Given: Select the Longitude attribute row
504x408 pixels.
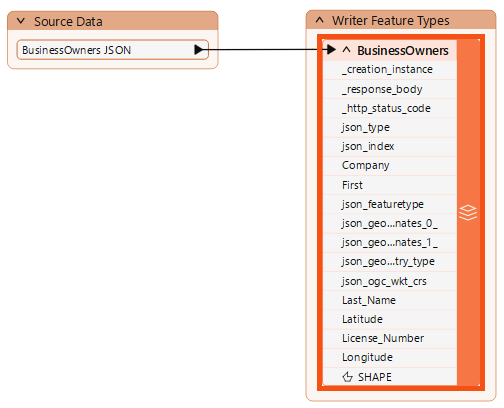Looking at the screenshot, I should 390,358.
